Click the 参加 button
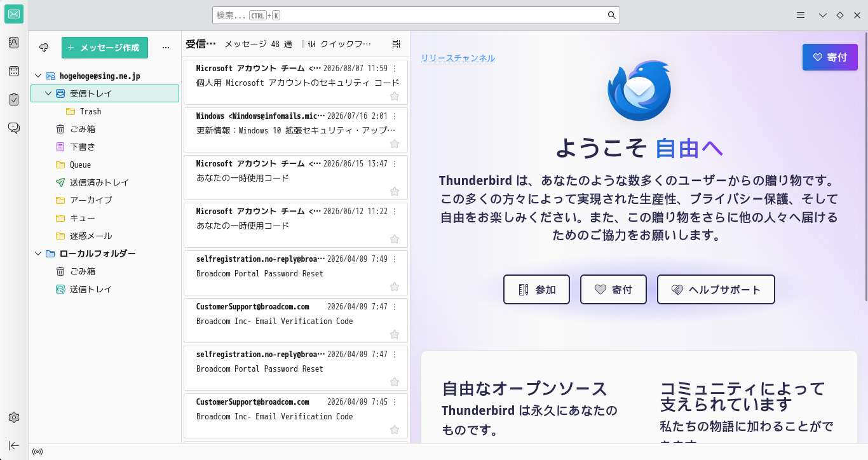 tap(536, 290)
